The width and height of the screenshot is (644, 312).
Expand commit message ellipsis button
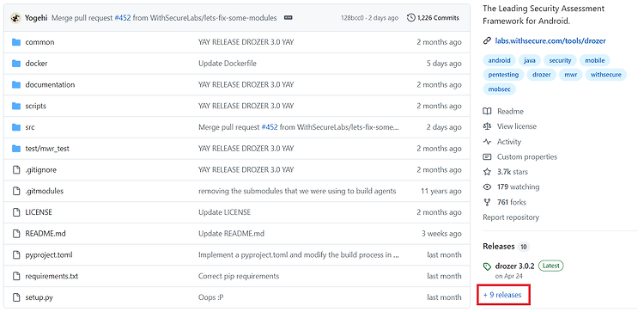coord(289,18)
